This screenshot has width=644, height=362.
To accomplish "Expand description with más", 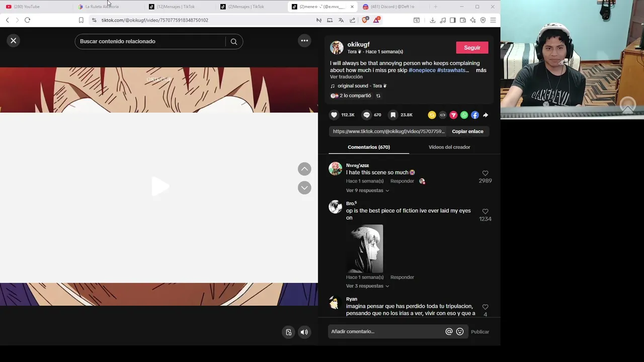I will pos(481,70).
